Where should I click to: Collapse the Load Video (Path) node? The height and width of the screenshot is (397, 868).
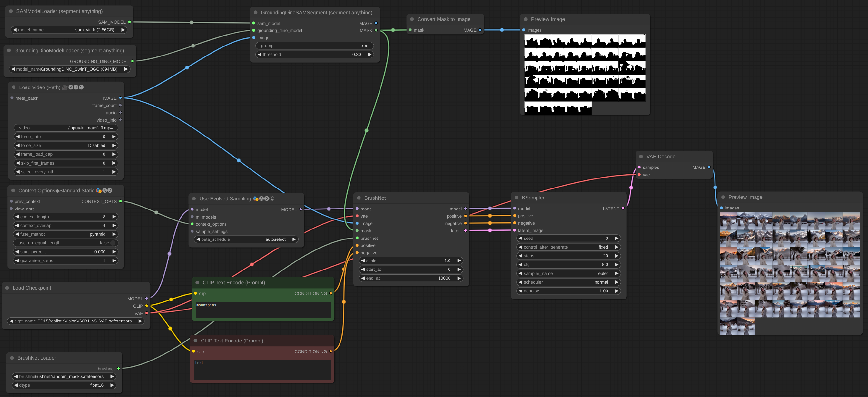13,87
